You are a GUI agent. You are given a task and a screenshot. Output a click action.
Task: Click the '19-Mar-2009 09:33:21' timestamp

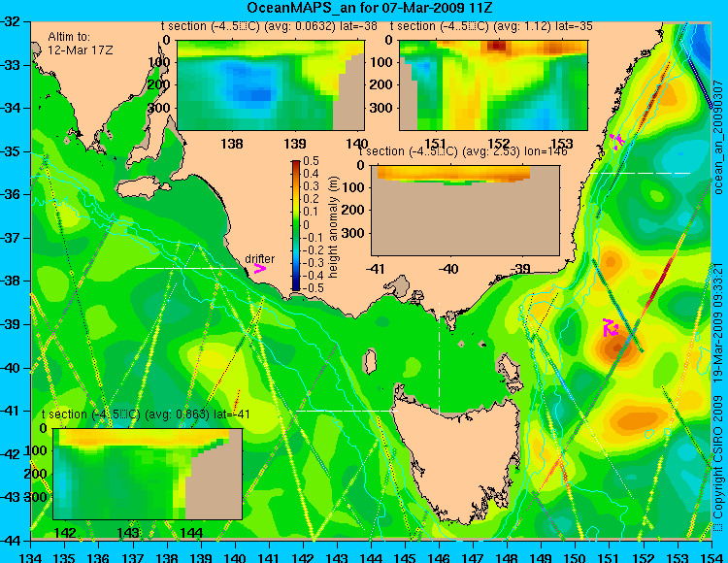click(x=718, y=322)
